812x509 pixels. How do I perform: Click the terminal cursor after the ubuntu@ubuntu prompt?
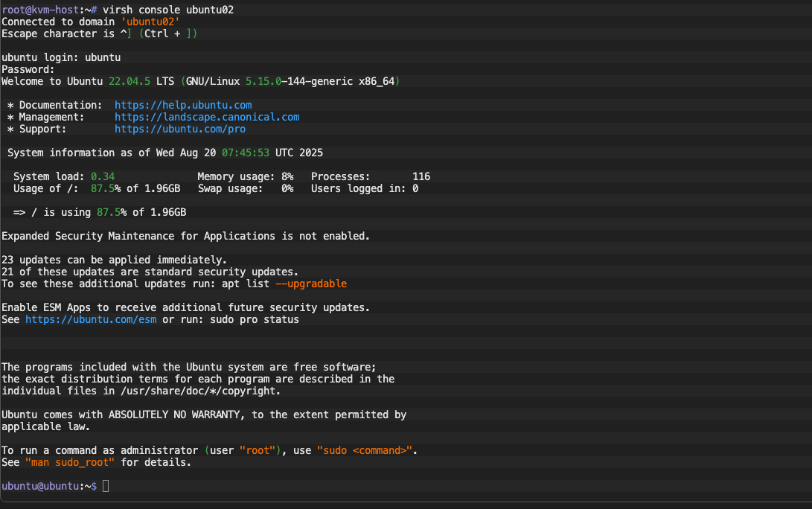click(x=106, y=486)
